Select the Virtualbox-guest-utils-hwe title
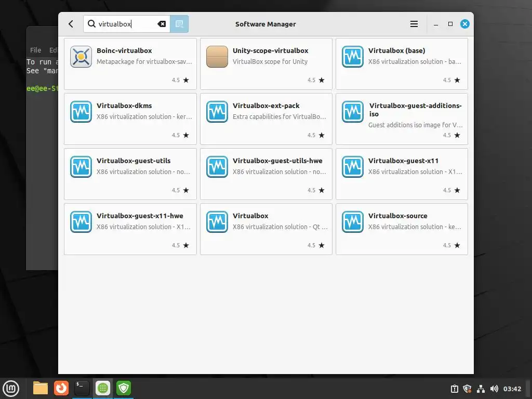This screenshot has height=399, width=532. point(277,161)
